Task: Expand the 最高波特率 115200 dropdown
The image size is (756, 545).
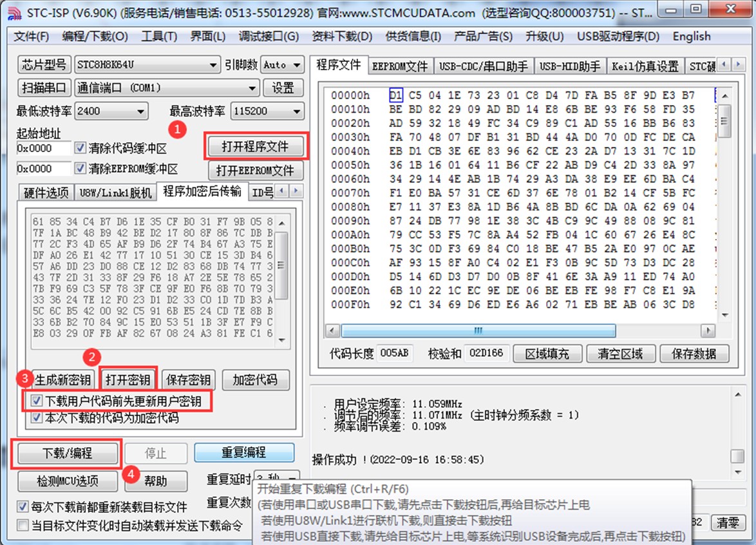Action: (x=296, y=111)
